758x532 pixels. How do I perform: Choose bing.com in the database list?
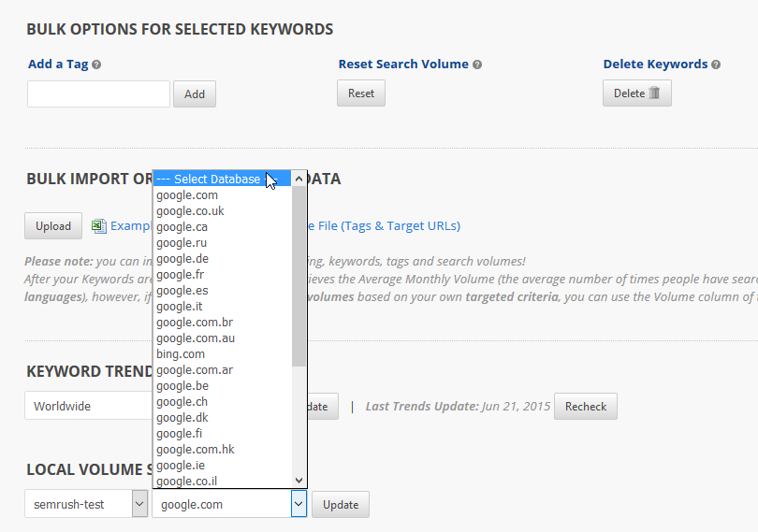point(181,354)
